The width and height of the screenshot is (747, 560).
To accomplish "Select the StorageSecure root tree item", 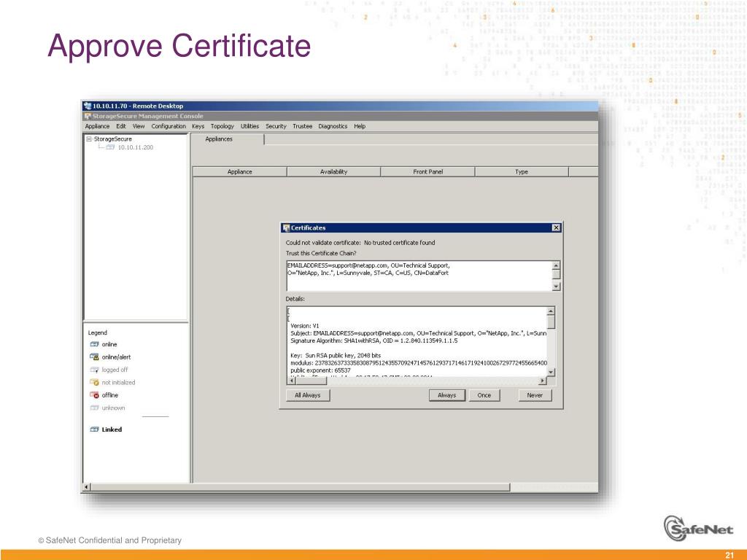I will point(113,139).
